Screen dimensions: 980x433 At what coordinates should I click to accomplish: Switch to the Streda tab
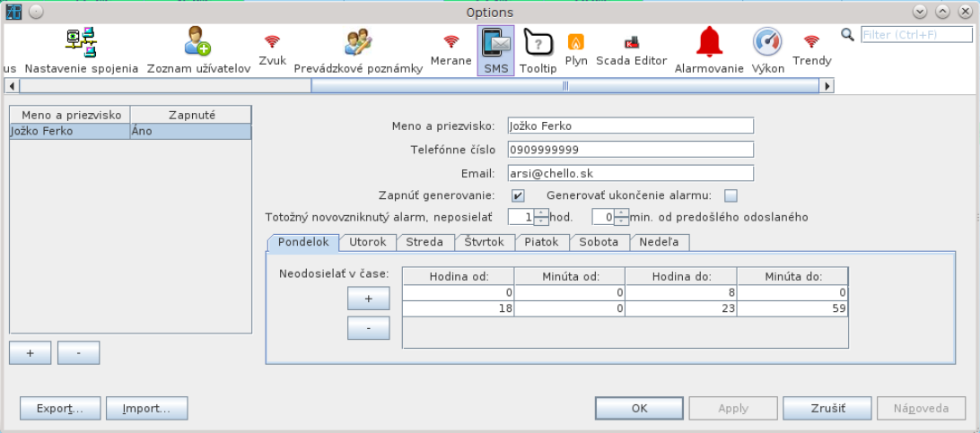pos(424,242)
